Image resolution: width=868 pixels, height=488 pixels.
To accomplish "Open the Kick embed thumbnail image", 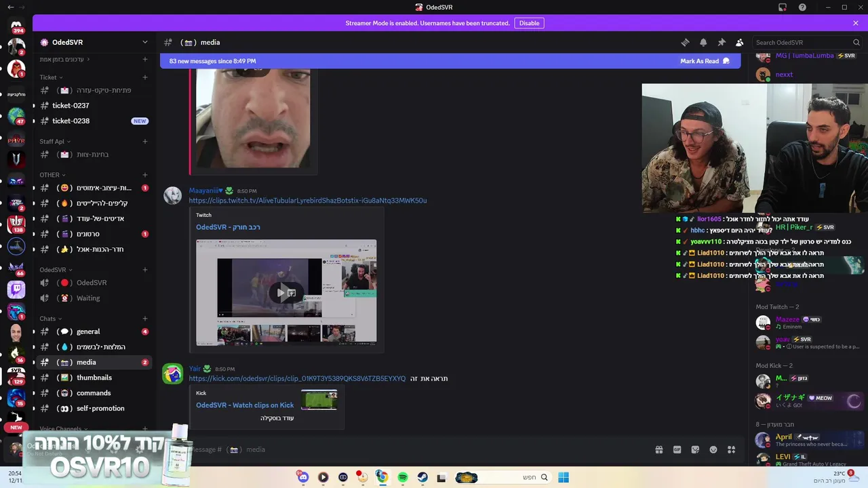I will 319,400.
